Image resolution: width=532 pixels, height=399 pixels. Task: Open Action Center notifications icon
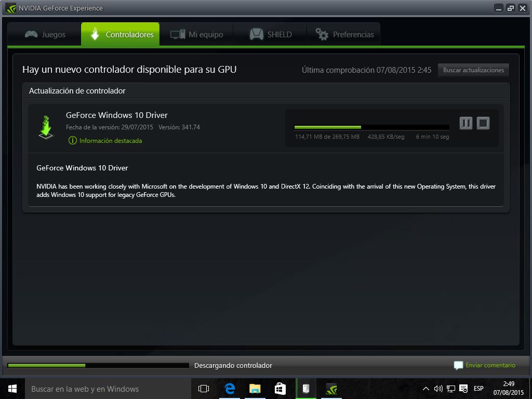(x=463, y=389)
